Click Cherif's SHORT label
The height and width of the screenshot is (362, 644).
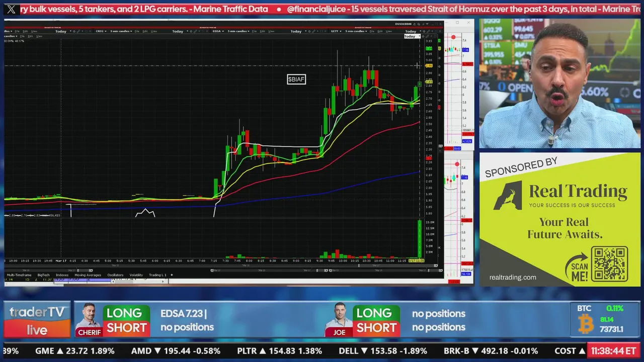coord(126,328)
